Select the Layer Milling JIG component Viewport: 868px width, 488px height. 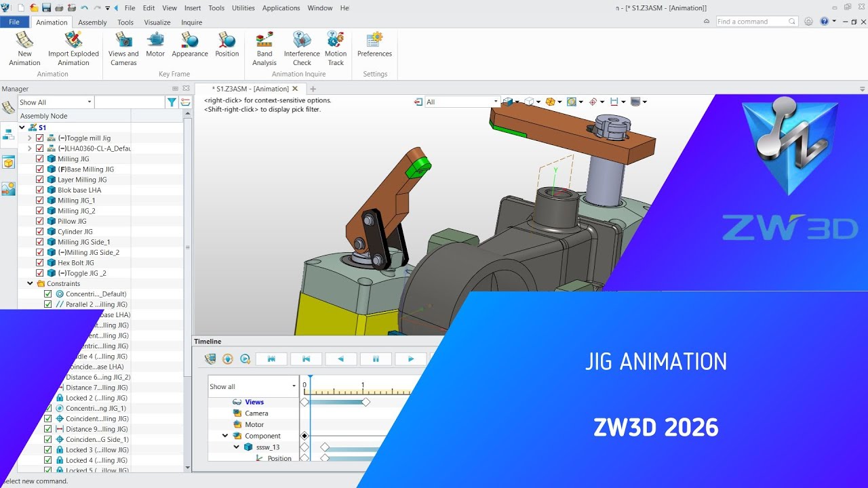click(82, 180)
